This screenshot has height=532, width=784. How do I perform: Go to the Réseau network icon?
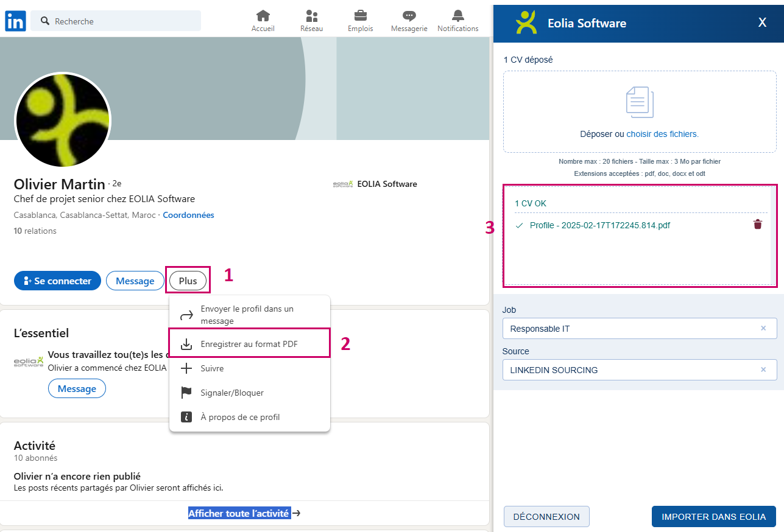(311, 16)
